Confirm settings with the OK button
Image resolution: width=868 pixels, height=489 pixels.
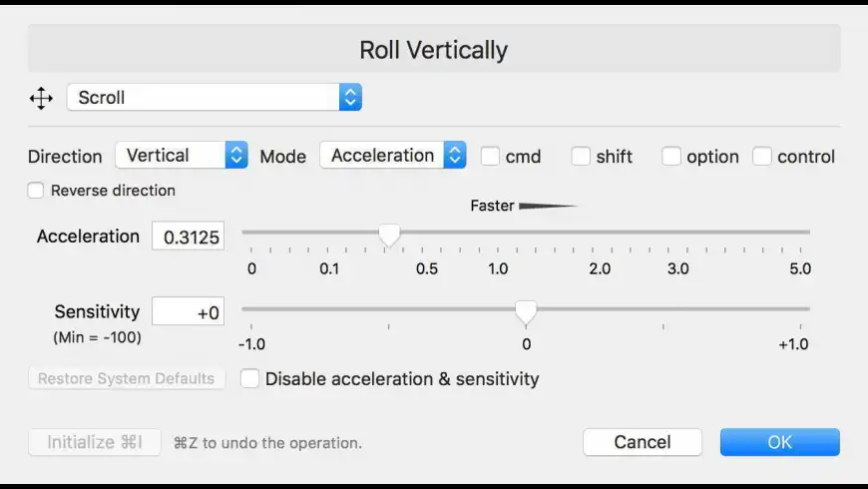(x=779, y=442)
